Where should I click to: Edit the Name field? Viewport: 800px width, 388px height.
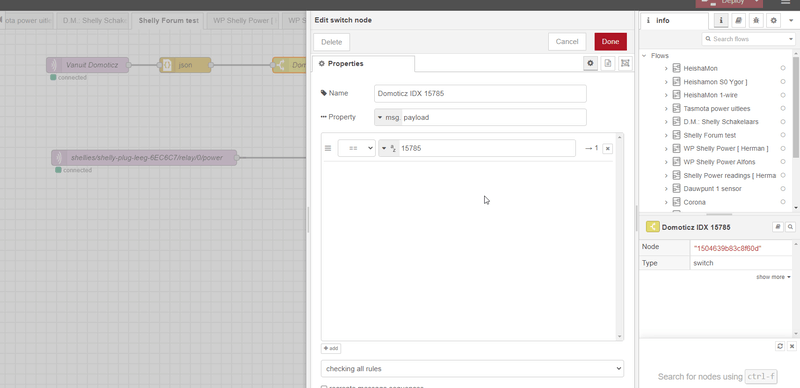[480, 94]
